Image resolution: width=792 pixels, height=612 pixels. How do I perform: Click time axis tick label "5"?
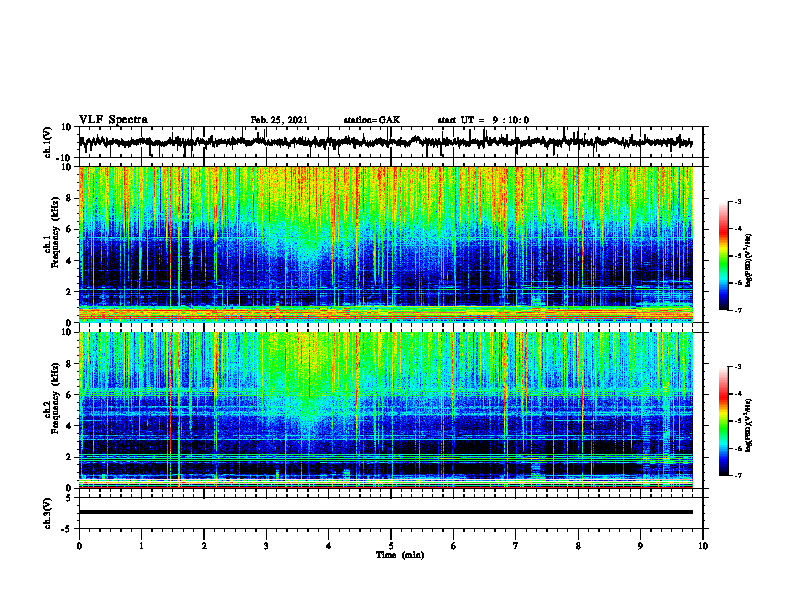[391, 546]
